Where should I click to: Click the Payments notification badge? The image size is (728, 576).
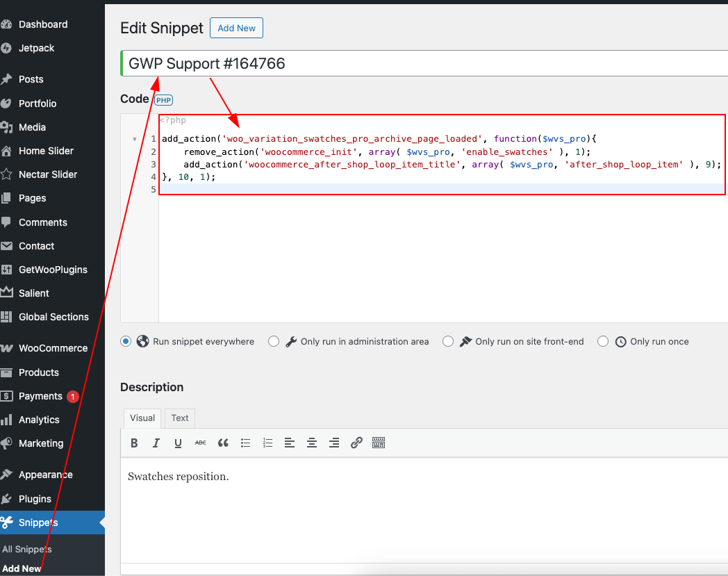pyautogui.click(x=72, y=397)
